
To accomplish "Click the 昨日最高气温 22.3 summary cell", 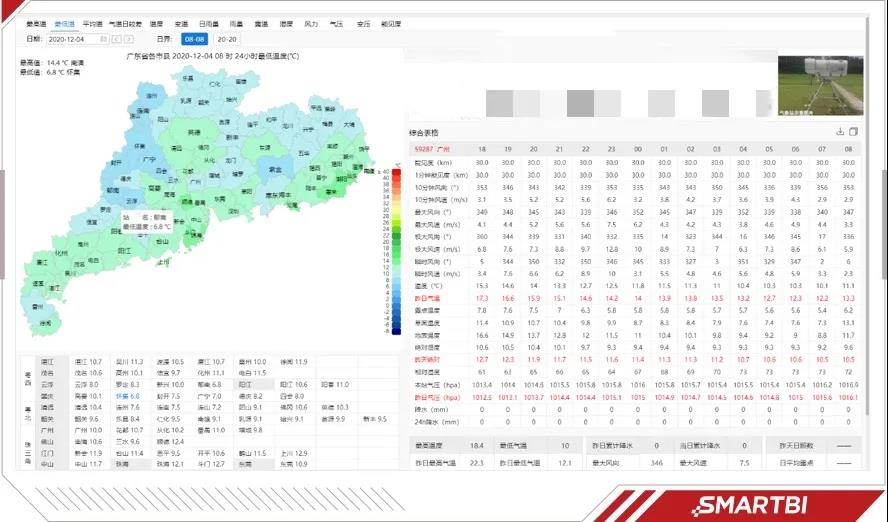I will (450, 463).
